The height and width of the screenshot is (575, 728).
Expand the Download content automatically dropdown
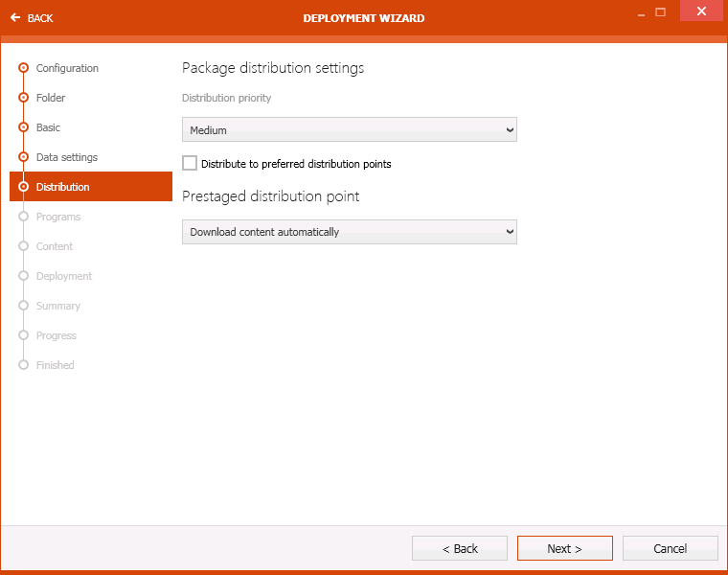tap(349, 232)
